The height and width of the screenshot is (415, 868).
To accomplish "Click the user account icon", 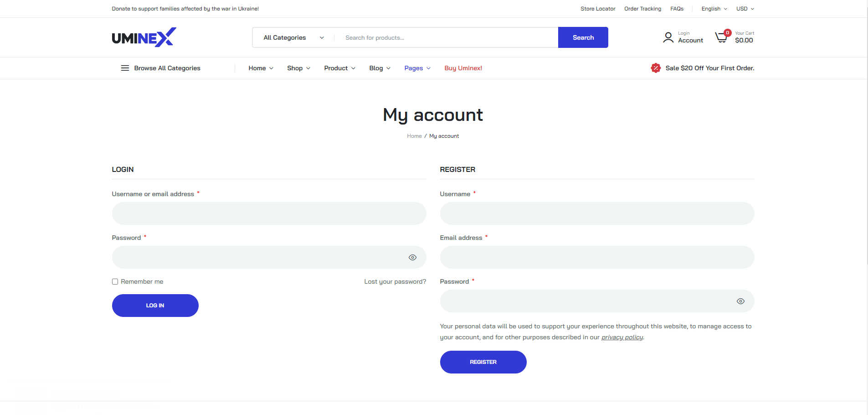I will tap(668, 37).
